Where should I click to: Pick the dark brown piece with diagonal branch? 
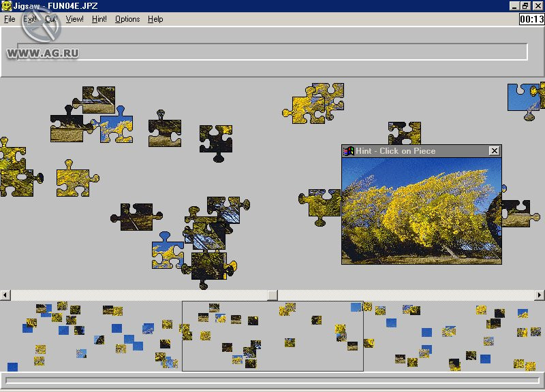[137, 217]
